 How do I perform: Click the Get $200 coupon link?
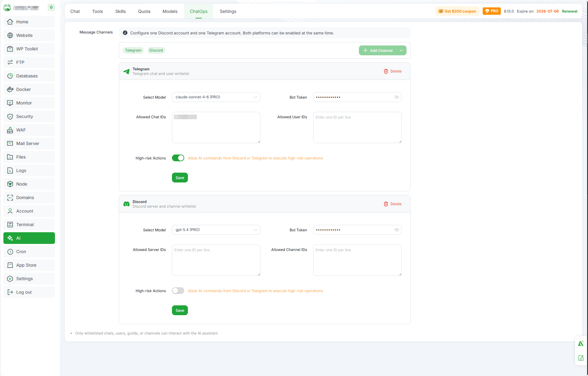pyautogui.click(x=457, y=11)
